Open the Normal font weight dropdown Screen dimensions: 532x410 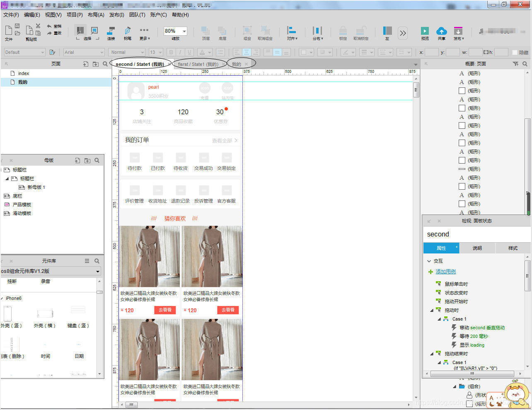pos(127,52)
